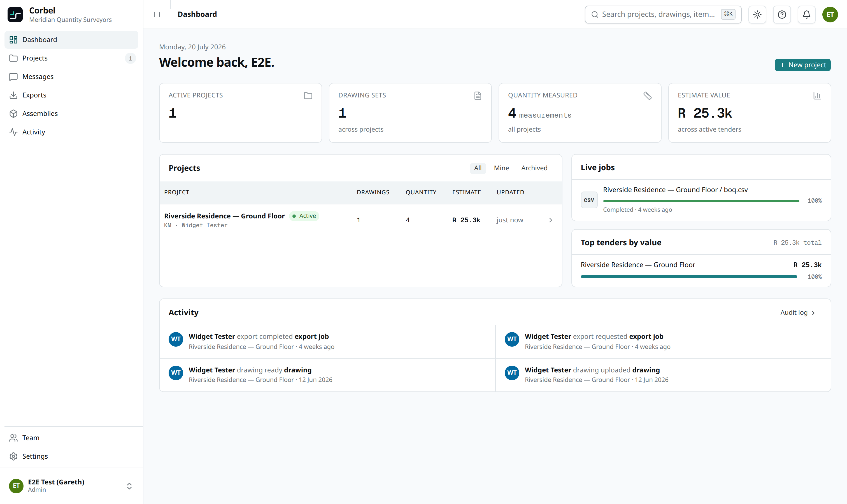Open notifications bell
This screenshot has width=847, height=504.
click(x=806, y=15)
